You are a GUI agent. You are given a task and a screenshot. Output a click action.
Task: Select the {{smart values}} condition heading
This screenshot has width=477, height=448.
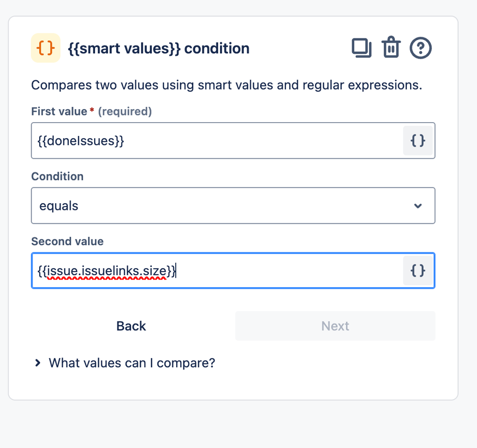(159, 49)
